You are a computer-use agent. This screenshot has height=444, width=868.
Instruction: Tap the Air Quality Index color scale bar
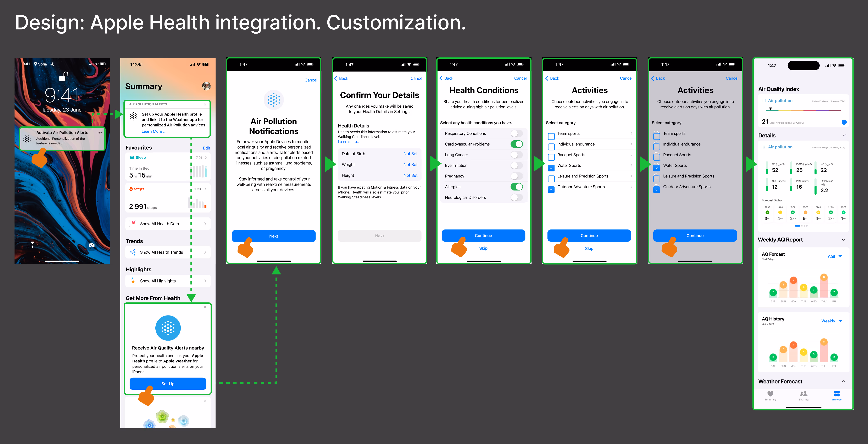(x=803, y=110)
